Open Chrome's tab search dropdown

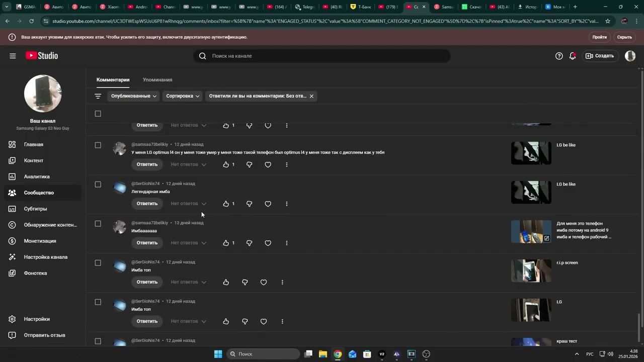click(x=7, y=7)
